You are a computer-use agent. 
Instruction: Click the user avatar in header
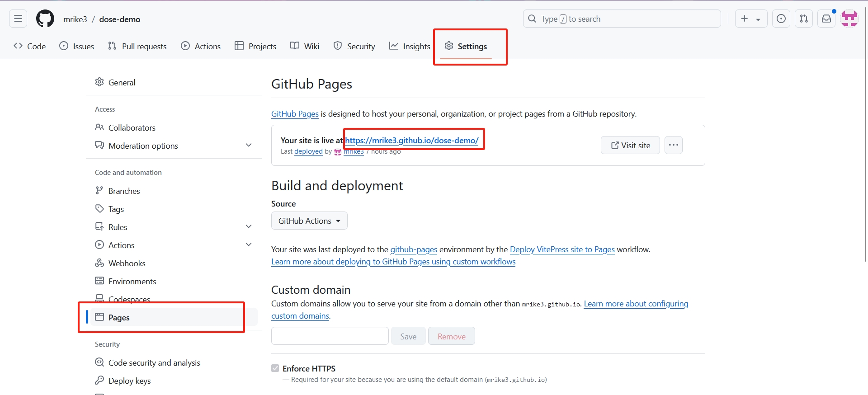click(x=849, y=19)
